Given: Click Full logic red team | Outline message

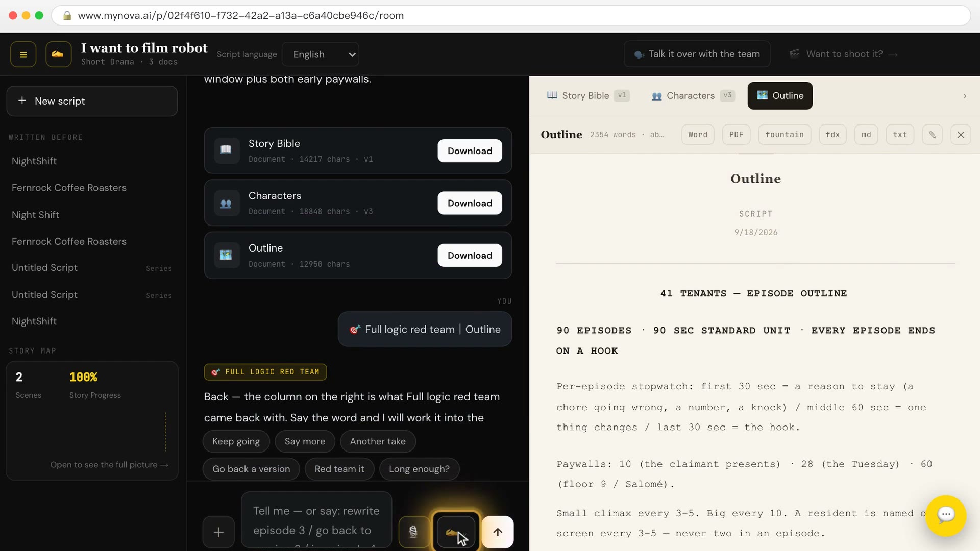Looking at the screenshot, I should (x=425, y=329).
